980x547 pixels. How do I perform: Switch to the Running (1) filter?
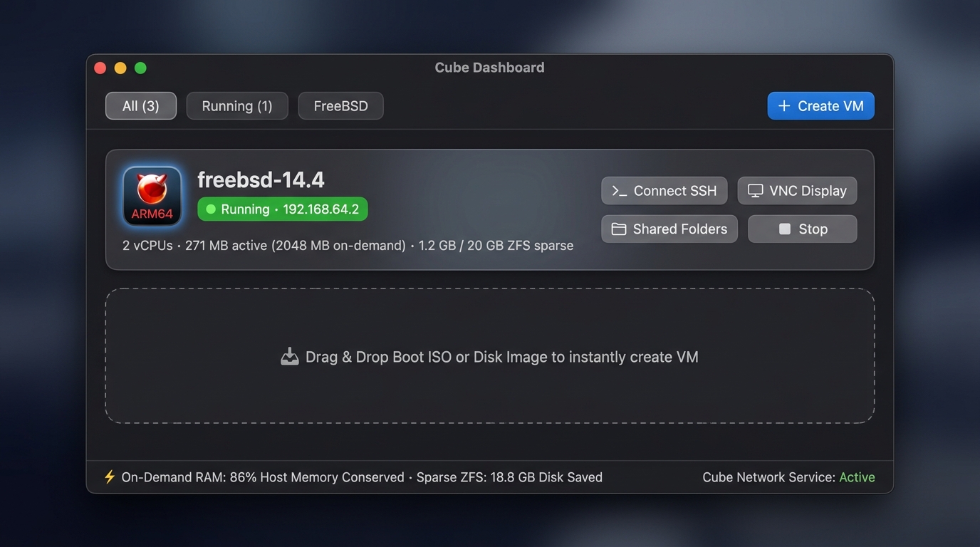237,106
